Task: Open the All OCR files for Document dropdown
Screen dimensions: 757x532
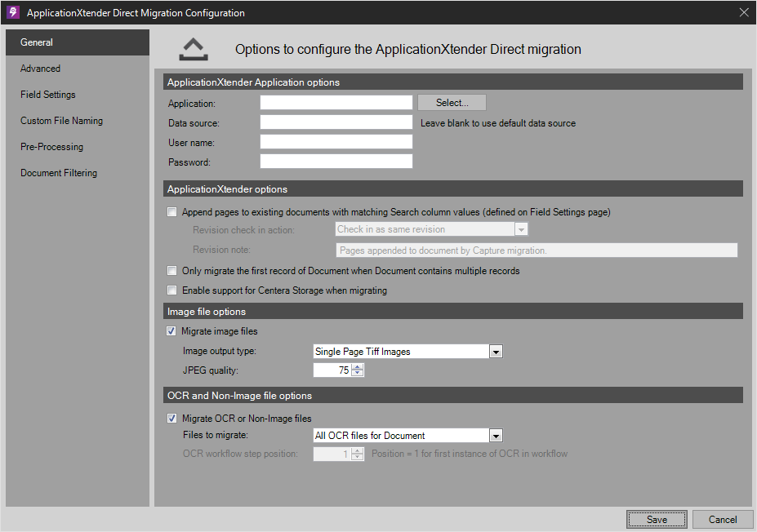Action: click(x=400, y=435)
